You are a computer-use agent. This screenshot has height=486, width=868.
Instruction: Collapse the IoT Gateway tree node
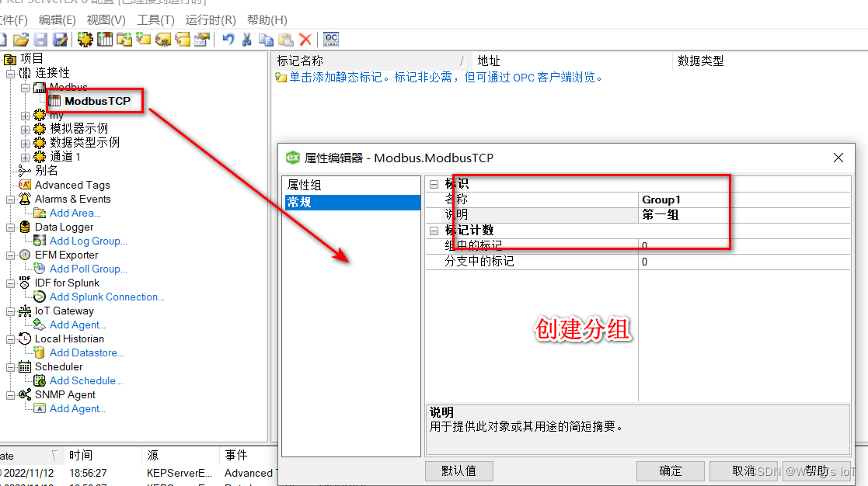[x=11, y=311]
